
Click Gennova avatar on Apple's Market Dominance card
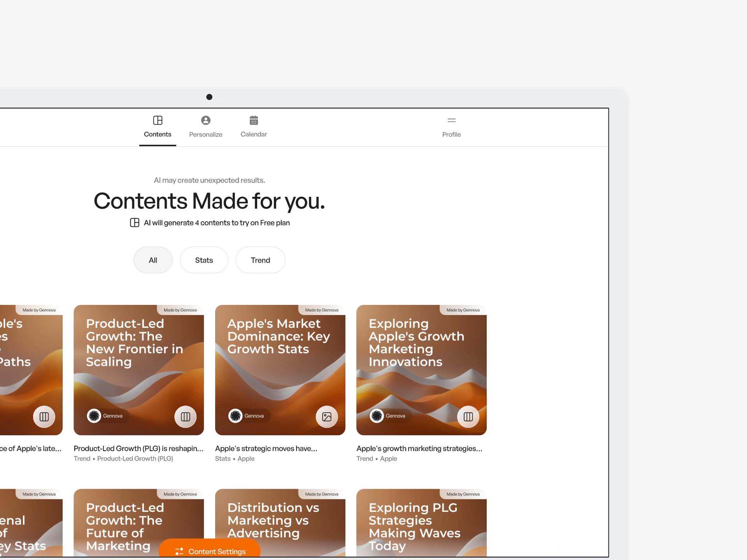(235, 416)
